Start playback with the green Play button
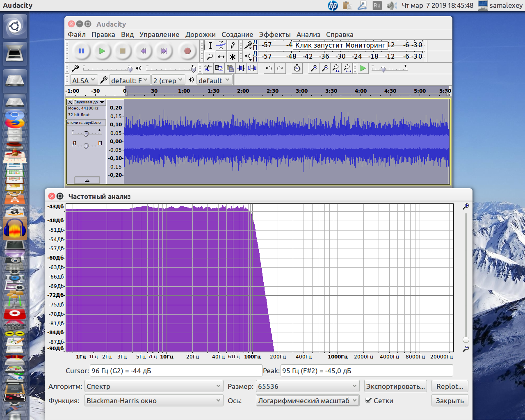The image size is (525, 420). [102, 51]
